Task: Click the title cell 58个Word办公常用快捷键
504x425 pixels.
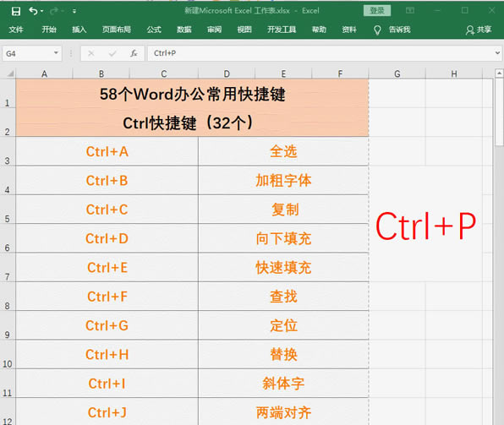Action: coord(192,94)
